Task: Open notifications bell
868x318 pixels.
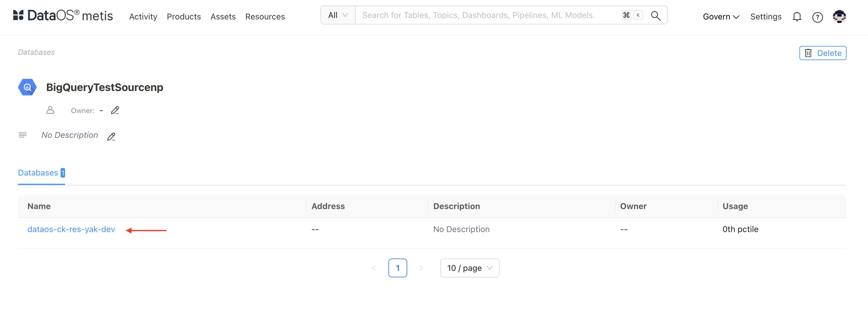Action: (797, 16)
